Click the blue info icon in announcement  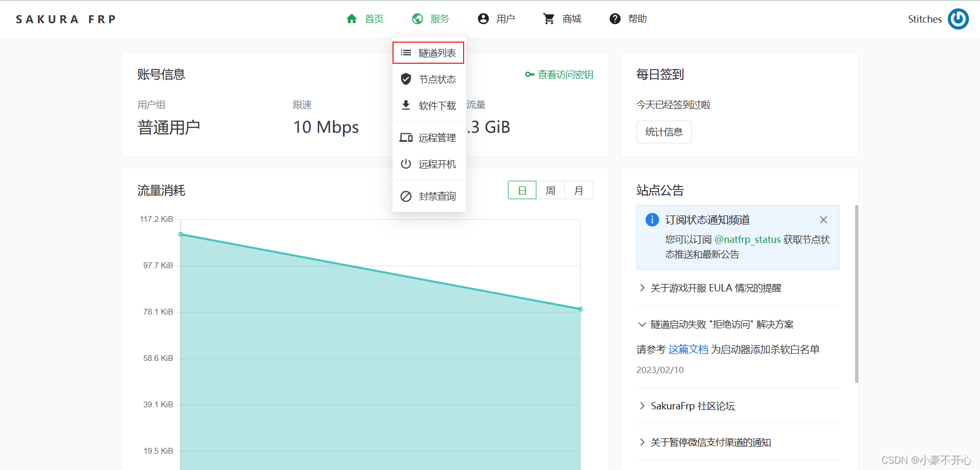(652, 220)
